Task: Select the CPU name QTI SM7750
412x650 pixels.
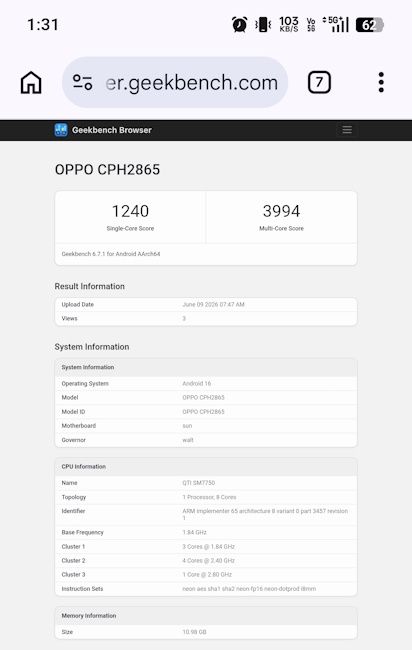Action: (199, 483)
